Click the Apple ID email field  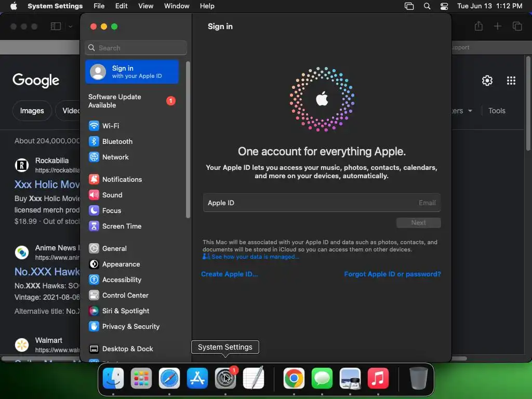322,203
